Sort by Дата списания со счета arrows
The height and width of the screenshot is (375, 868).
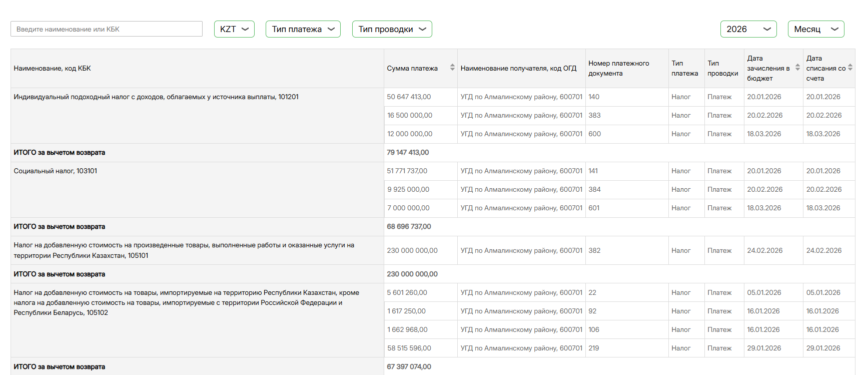pos(850,68)
